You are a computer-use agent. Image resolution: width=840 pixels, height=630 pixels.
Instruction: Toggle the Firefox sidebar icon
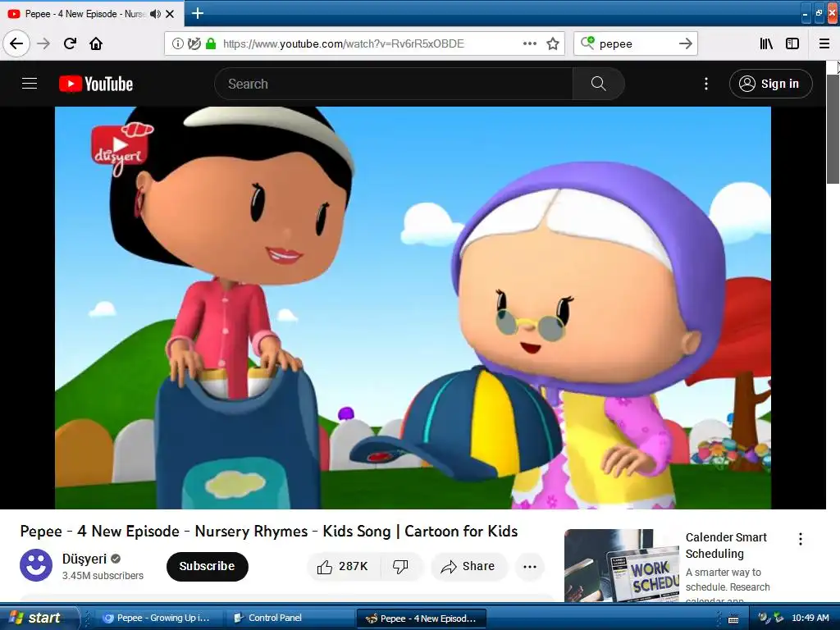792,43
